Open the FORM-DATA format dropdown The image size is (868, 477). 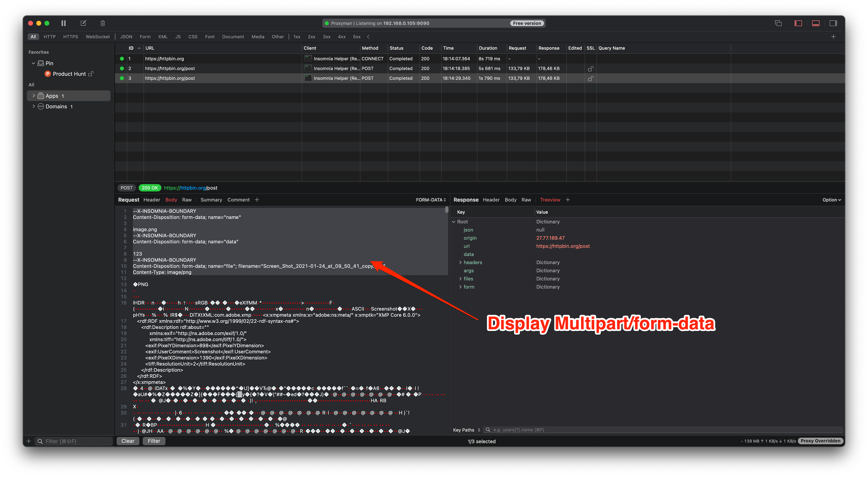[431, 200]
